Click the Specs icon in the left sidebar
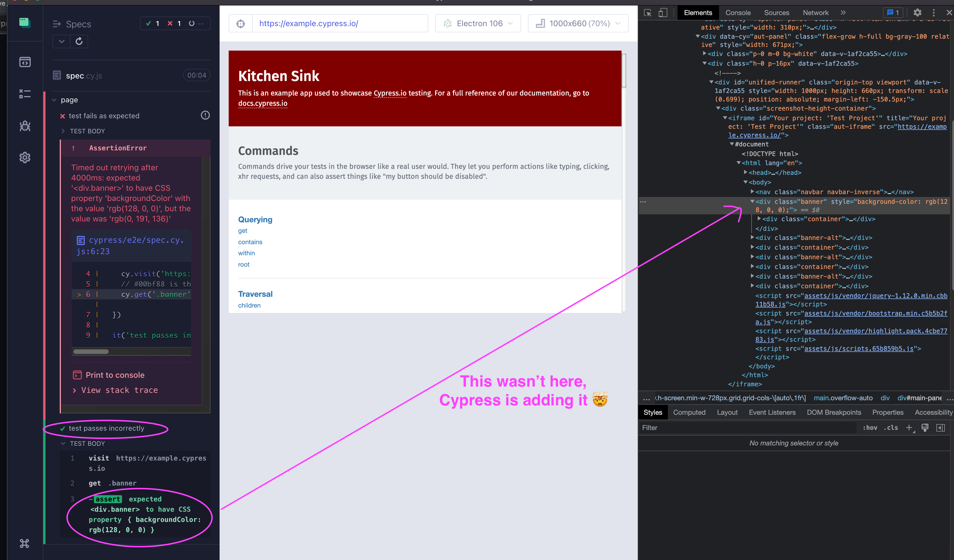 point(25,62)
